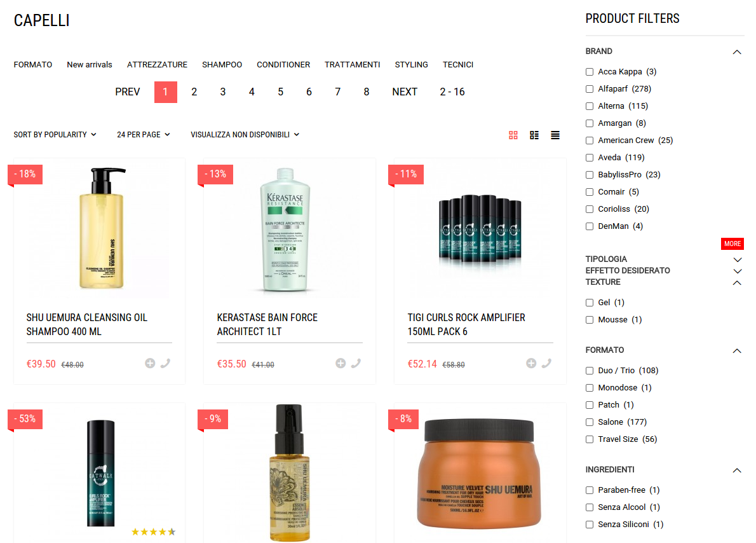Viewport: 756px width, 543px height.
Task: Open the Kerastase Bain Force product image
Action: (285, 230)
